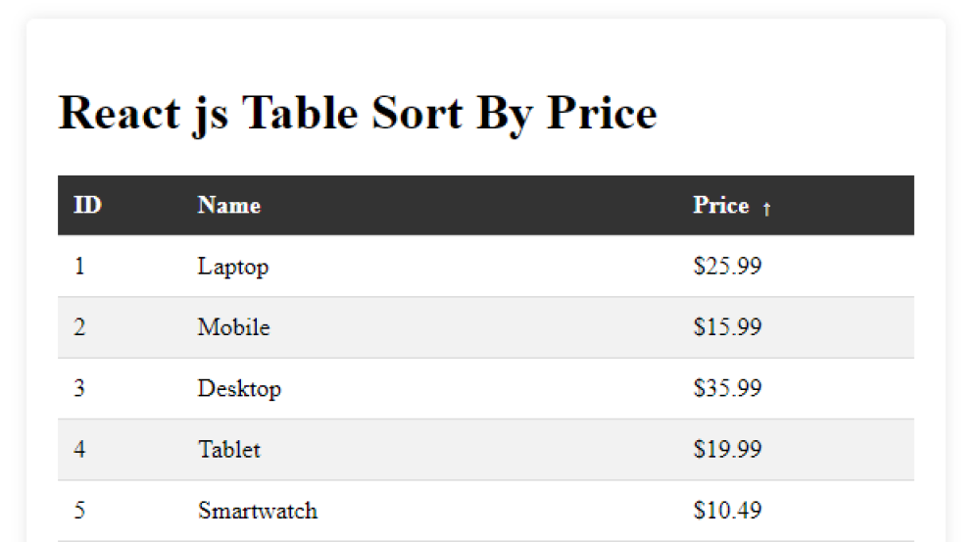Select the Mobile name cell
Screen dimensions: 980x542
[x=233, y=327]
